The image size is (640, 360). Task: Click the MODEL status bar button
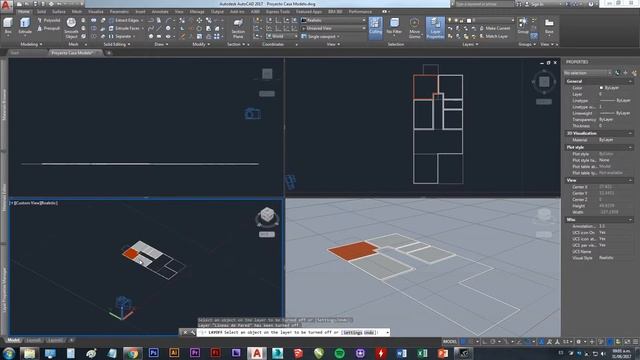pos(450,341)
